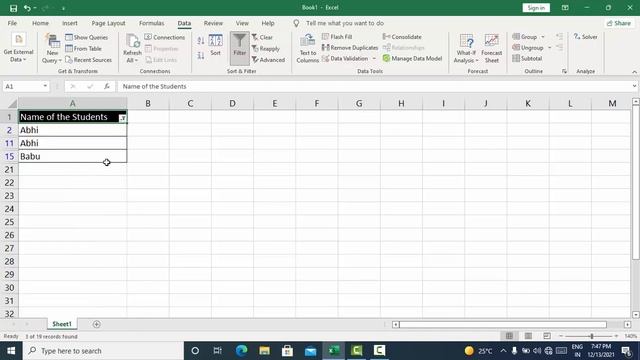Viewport: 640px width, 360px height.
Task: Switch to the View tab
Action: 242,23
